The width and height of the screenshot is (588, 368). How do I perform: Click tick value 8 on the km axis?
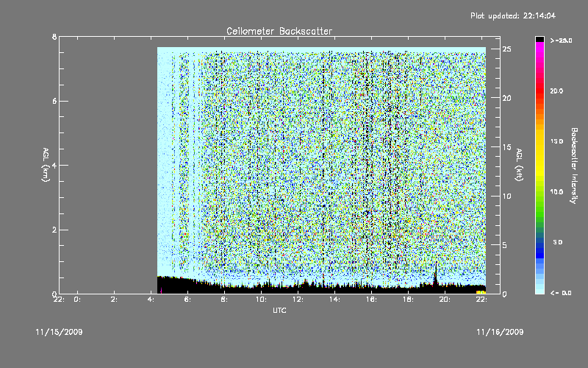coord(54,37)
